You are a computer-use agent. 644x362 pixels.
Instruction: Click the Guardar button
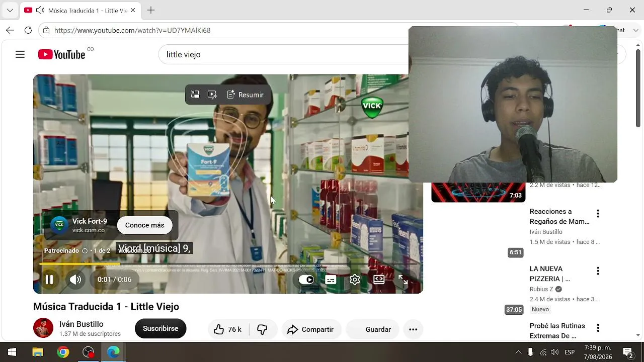point(372,329)
